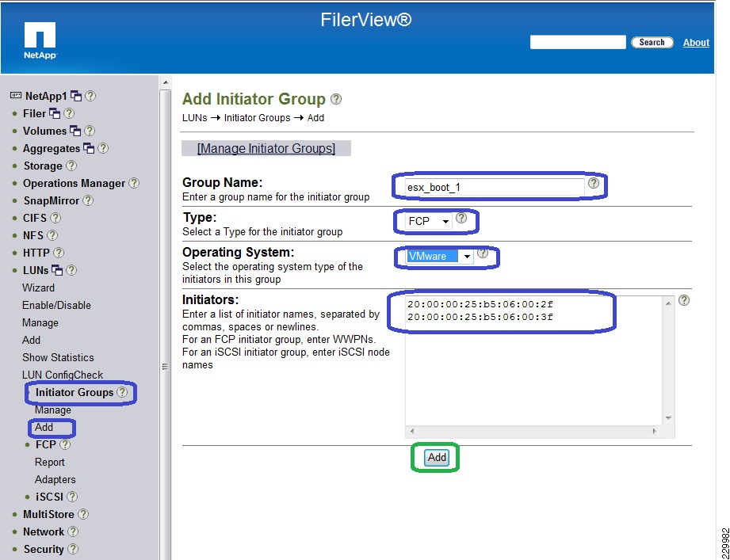Open new window icon beside Filer
Viewport: 730px width, 560px height.
[55, 113]
